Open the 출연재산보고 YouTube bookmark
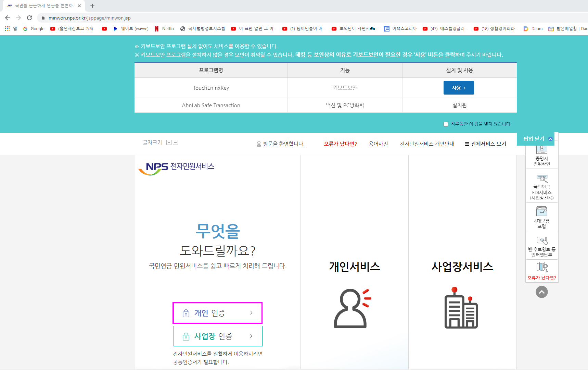The height and width of the screenshot is (370, 588). tap(73, 29)
